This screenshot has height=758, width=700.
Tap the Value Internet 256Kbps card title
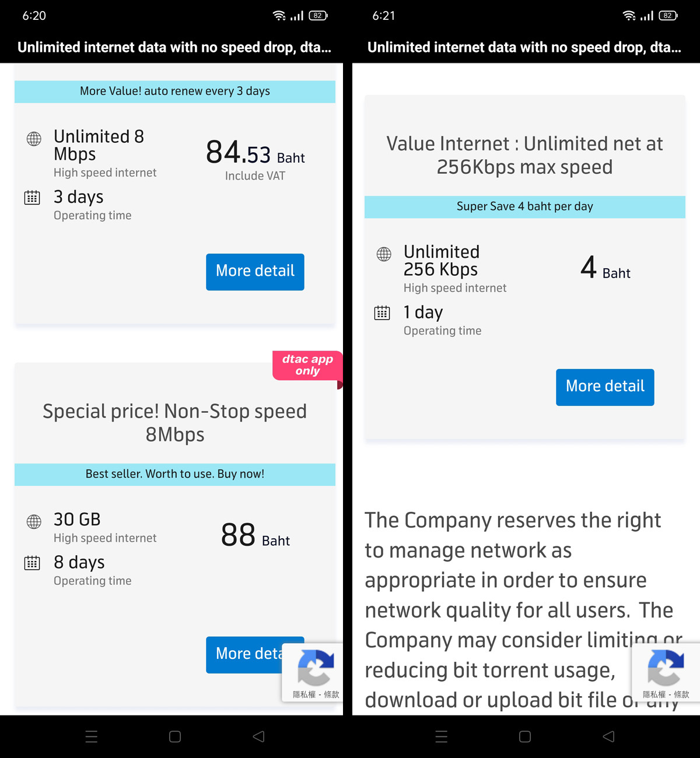[x=525, y=155]
